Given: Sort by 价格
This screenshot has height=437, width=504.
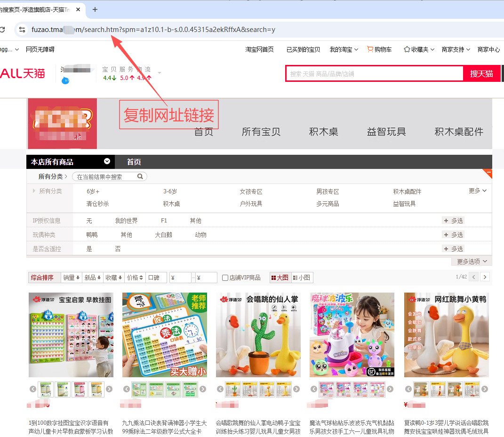Looking at the screenshot, I should (x=135, y=278).
